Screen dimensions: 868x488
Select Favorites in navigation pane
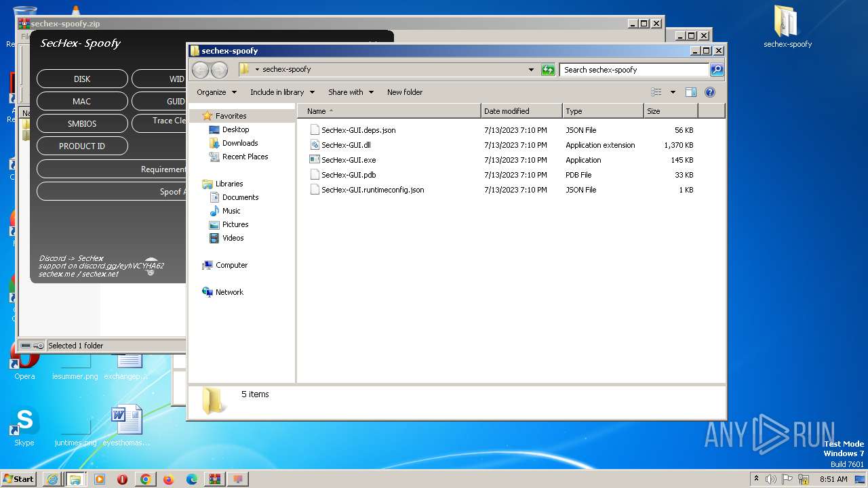(231, 116)
